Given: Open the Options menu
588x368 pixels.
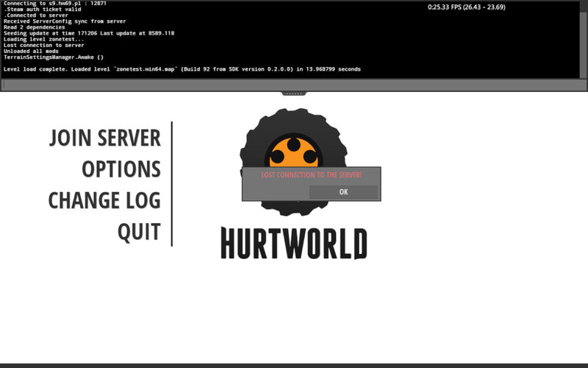Looking at the screenshot, I should tap(121, 169).
